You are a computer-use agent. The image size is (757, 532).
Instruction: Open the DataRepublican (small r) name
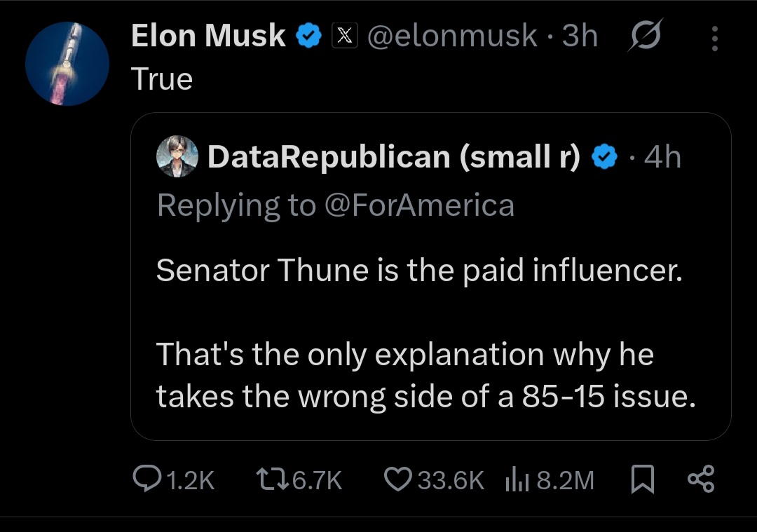tap(393, 158)
